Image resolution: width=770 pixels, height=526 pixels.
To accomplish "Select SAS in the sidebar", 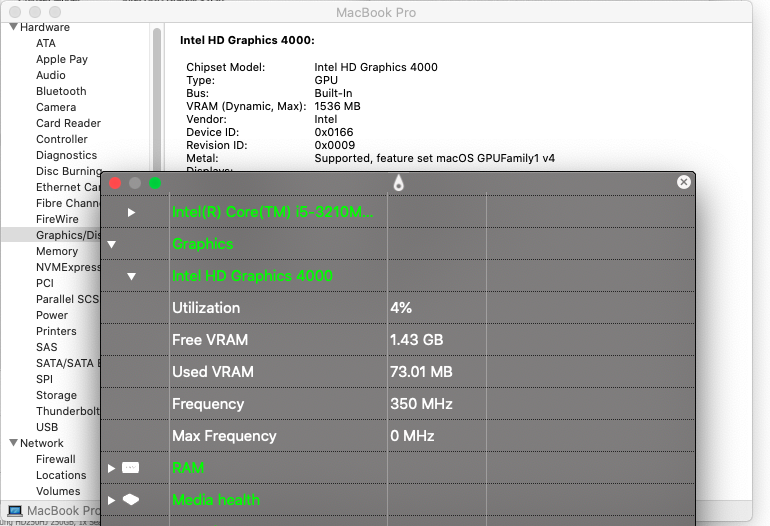I will 47,347.
